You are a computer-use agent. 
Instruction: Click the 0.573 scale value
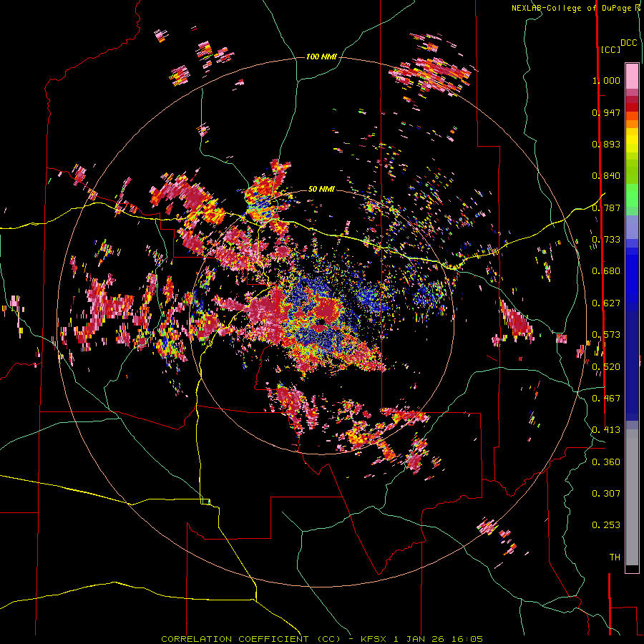tap(606, 335)
